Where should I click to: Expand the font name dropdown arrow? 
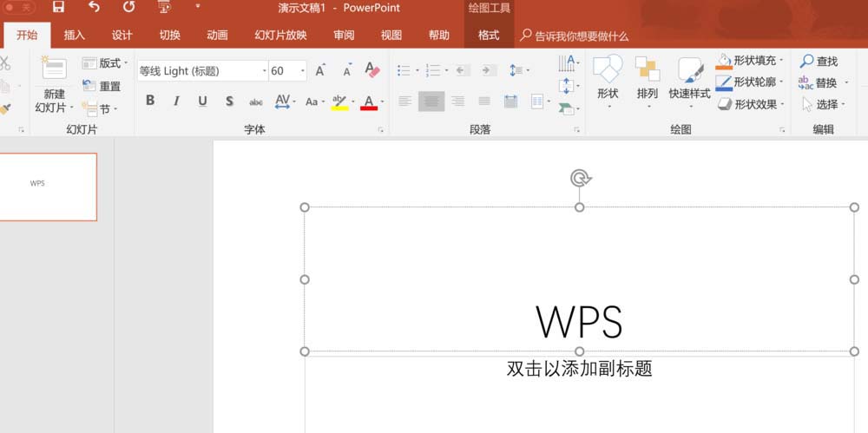[265, 71]
